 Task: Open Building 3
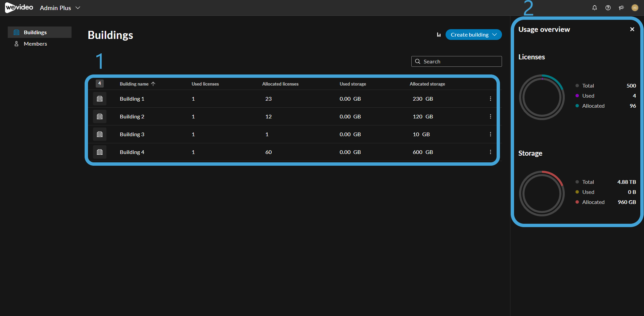coord(132,134)
